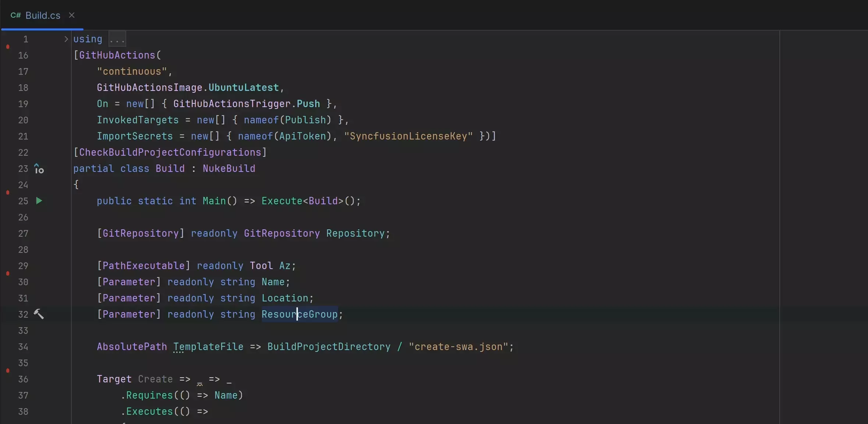Toggle a breakpoint at line number 34
The width and height of the screenshot is (868, 424).
coord(23,347)
